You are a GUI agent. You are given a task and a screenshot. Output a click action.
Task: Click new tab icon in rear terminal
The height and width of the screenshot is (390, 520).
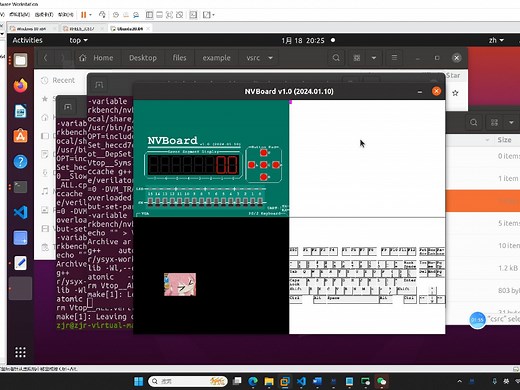pyautogui.click(x=68, y=107)
